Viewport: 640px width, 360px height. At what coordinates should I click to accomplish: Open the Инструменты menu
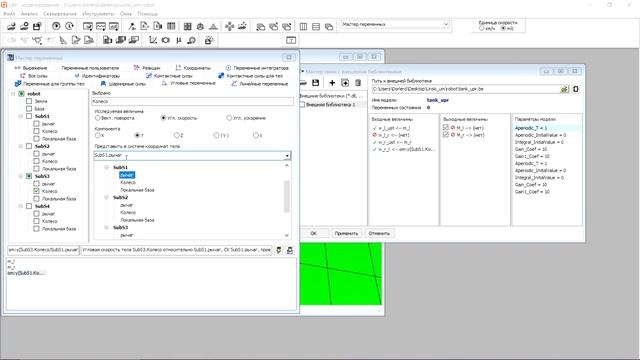tap(98, 13)
